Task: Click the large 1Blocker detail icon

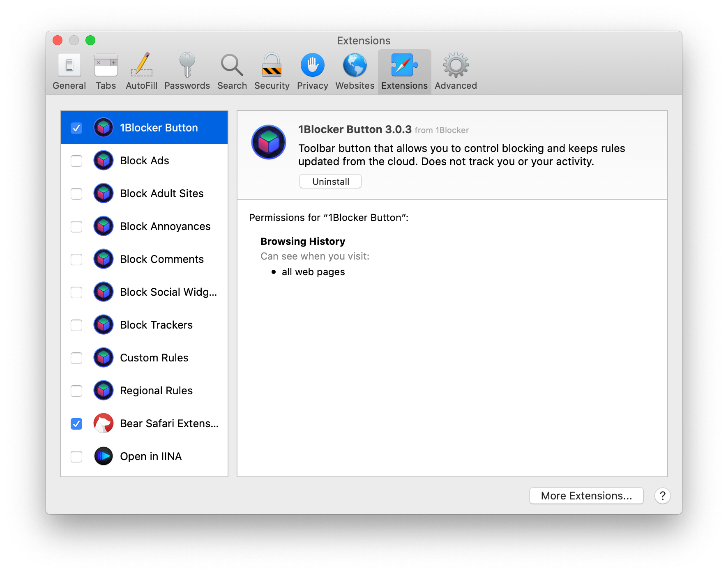Action: coord(269,142)
